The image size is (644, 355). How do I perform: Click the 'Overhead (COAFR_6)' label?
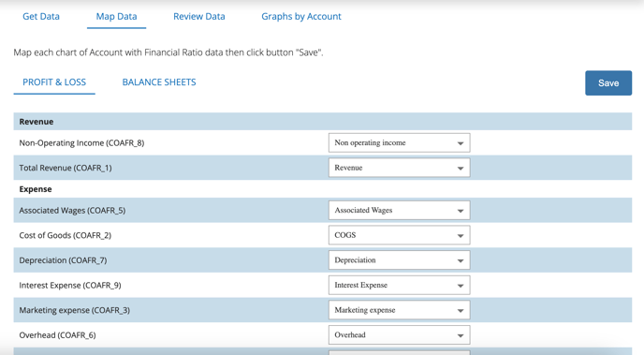[x=57, y=335]
